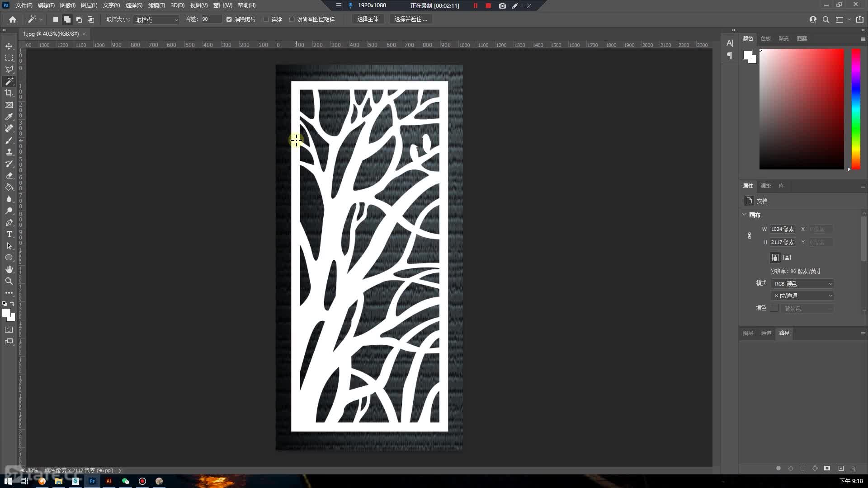The height and width of the screenshot is (488, 868).
Task: Select the Dodge tool
Action: point(9,211)
